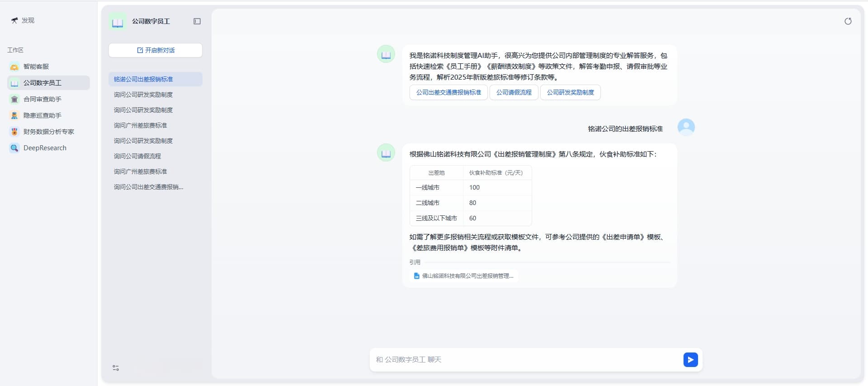This screenshot has width=868, height=386.
Task: Click the 二线城市 table cell
Action: 436,203
